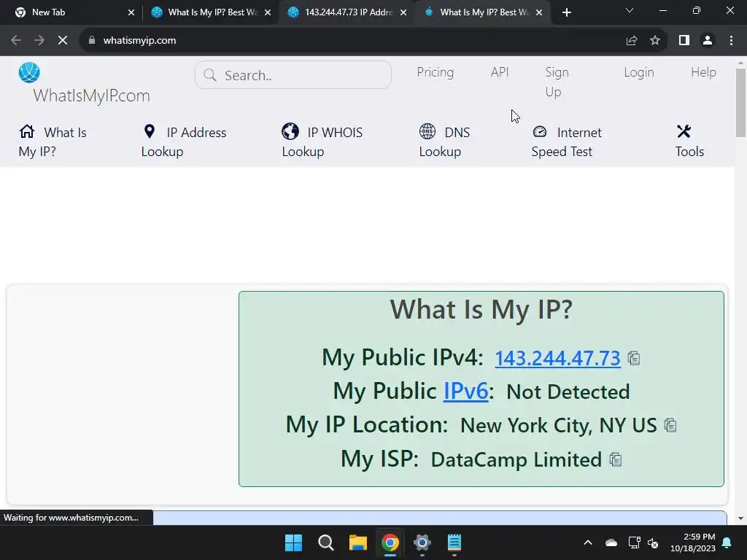The height and width of the screenshot is (560, 747).
Task: Open IP Address Lookup menu item
Action: click(x=184, y=141)
